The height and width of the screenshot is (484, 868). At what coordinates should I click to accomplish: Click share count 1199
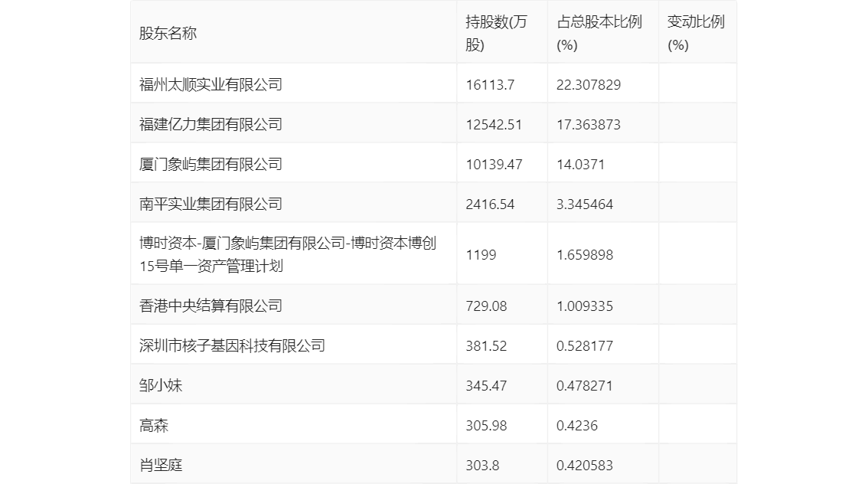(481, 255)
